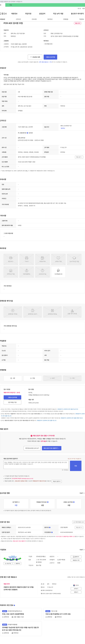This screenshot has width=85, height=644.
Task: Toggle the 관심기업 star button
Action: click(8, 563)
